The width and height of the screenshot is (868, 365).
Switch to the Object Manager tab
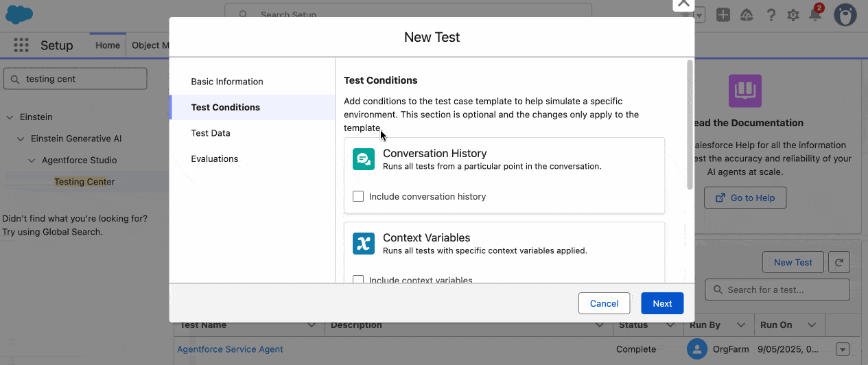(150, 45)
